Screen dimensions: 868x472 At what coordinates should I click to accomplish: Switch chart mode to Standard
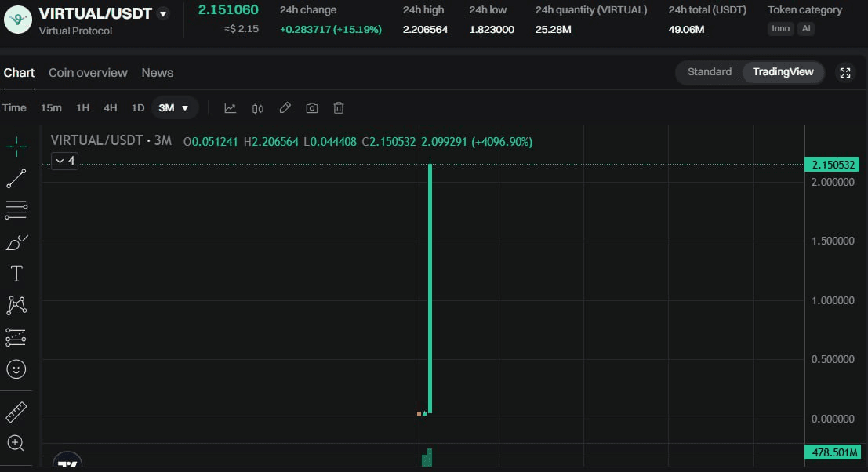(x=709, y=72)
